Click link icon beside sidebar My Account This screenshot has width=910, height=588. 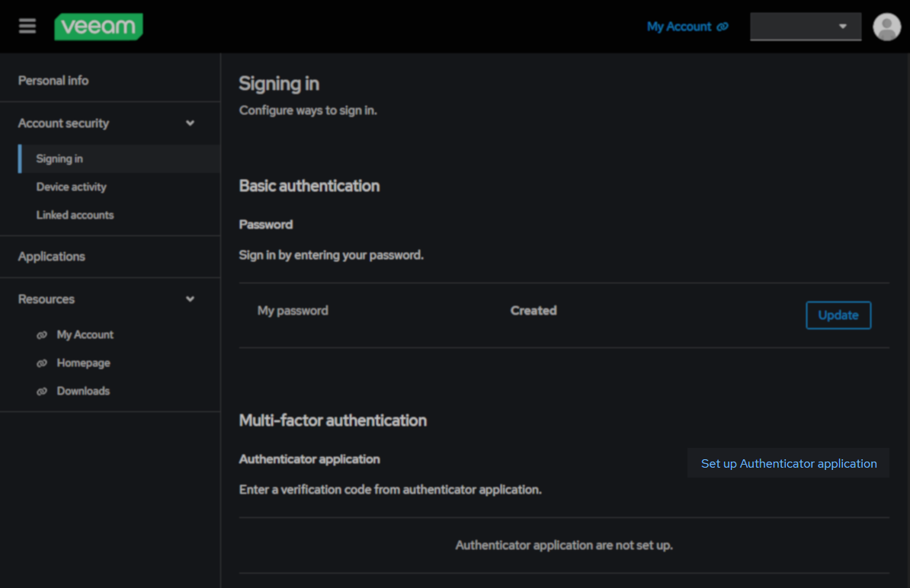click(42, 335)
